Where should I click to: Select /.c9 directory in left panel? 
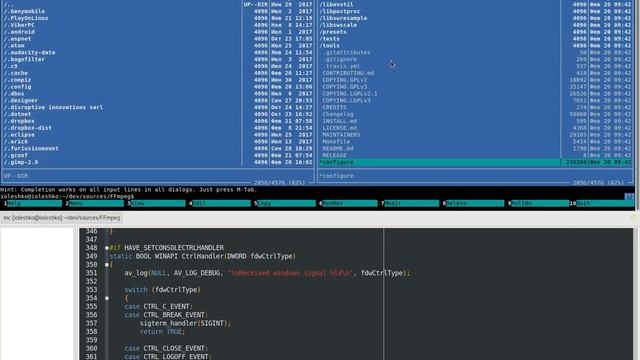pos(11,66)
